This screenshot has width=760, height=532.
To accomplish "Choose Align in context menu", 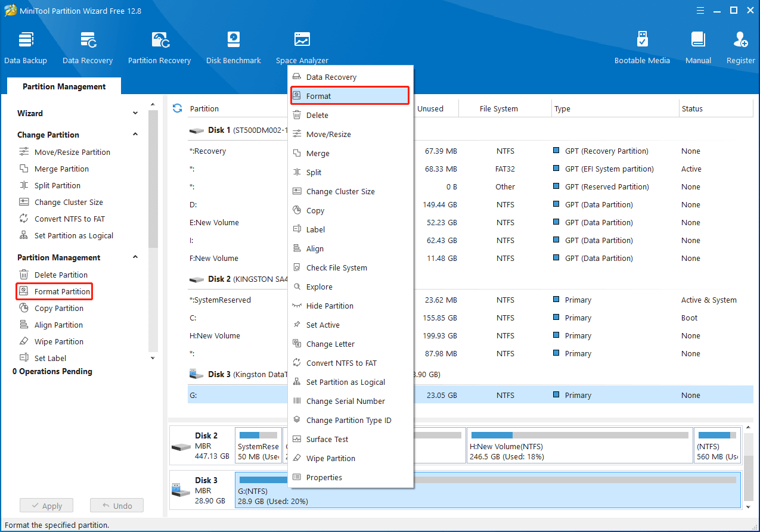I will [x=350, y=248].
